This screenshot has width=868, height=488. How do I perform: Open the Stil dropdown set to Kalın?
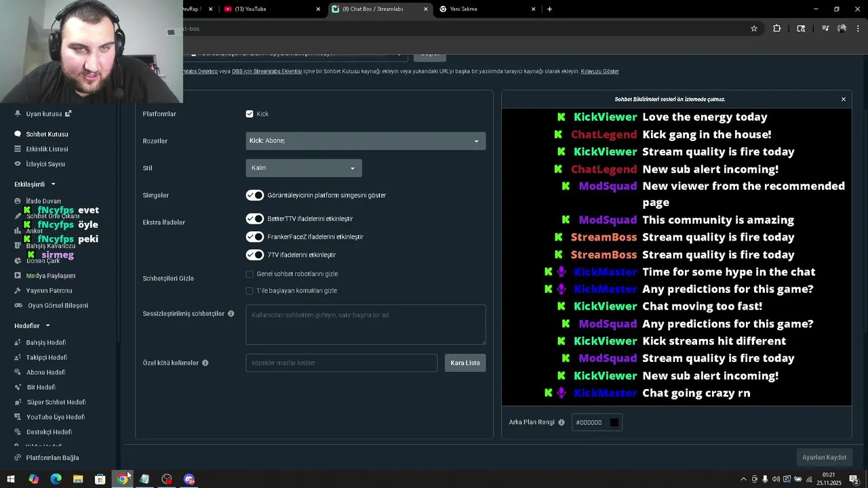click(x=304, y=168)
